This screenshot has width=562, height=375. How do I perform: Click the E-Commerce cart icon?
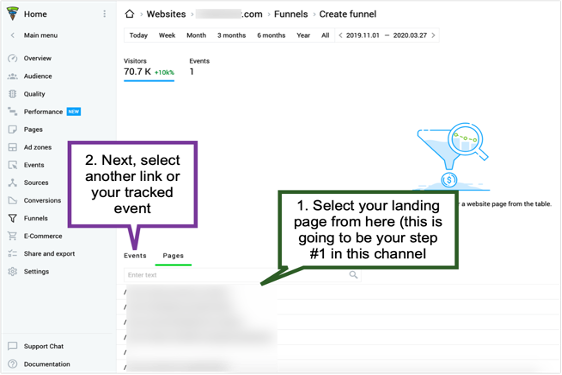(13, 236)
